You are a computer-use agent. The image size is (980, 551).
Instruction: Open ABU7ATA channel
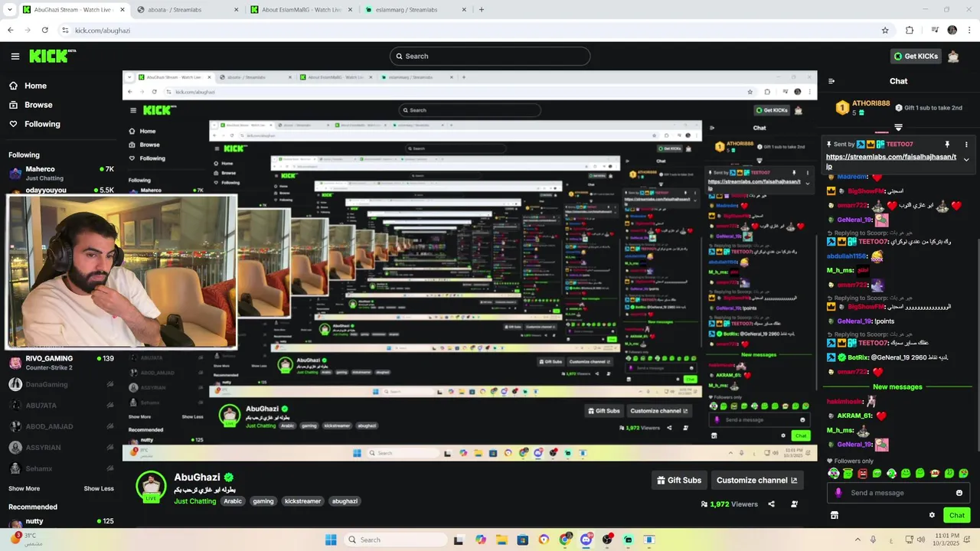coord(61,406)
